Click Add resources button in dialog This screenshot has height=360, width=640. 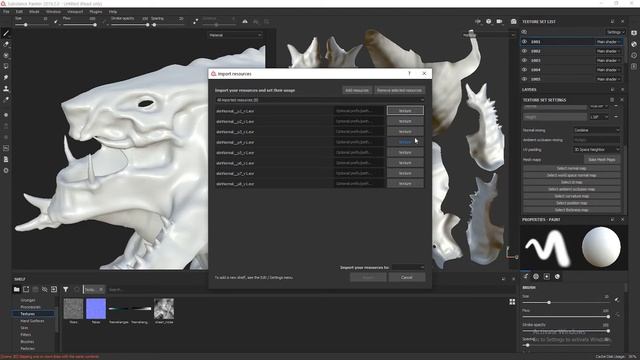pos(357,90)
